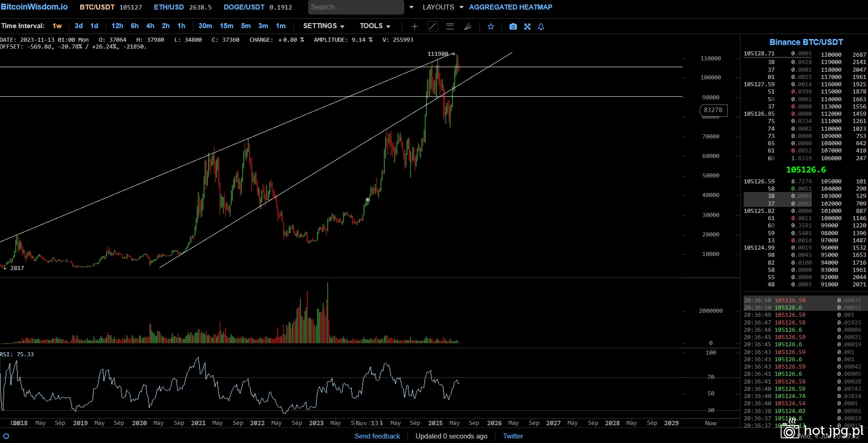Add chart to favorites with star icon

(490, 26)
